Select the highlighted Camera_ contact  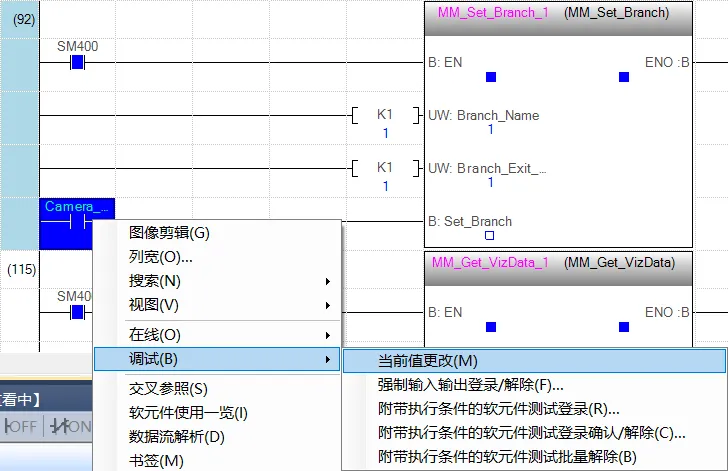click(x=77, y=223)
